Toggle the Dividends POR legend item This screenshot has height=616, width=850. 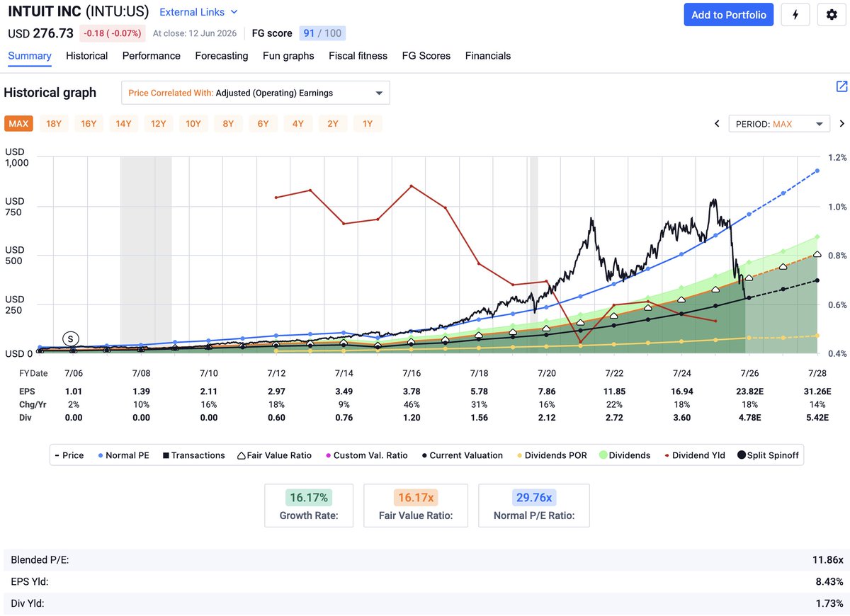tap(550, 455)
